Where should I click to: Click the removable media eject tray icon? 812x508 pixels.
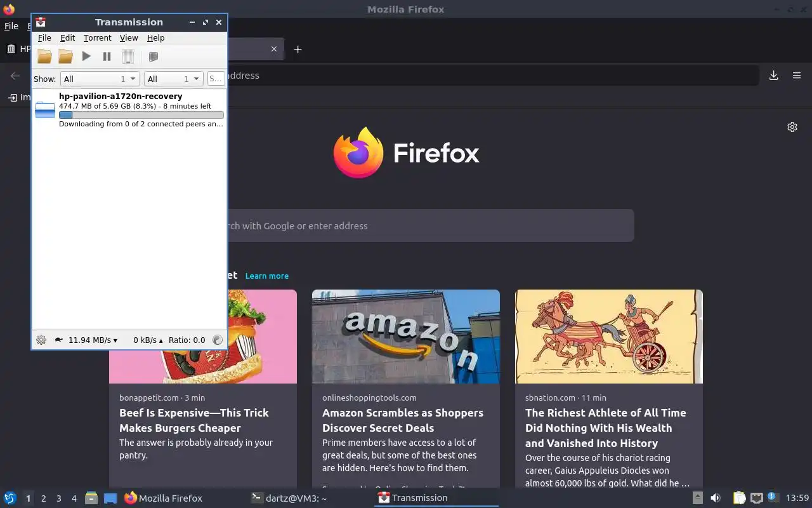pyautogui.click(x=697, y=498)
